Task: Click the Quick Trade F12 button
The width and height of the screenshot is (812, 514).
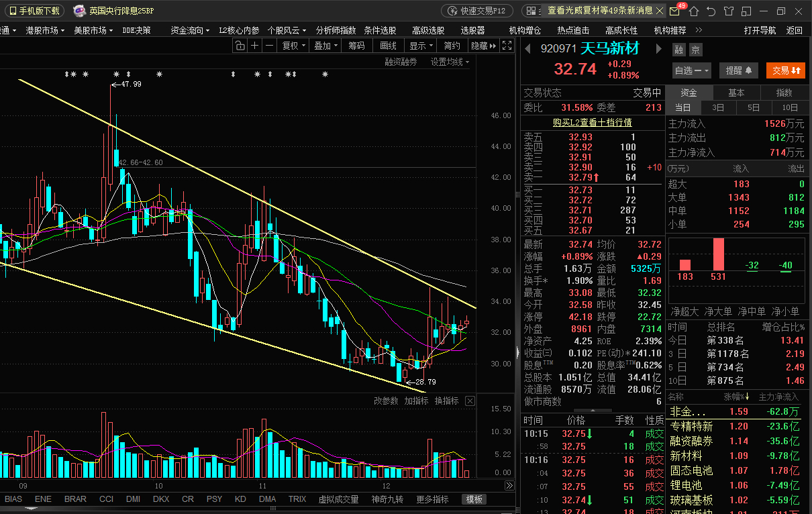Action: point(477,11)
